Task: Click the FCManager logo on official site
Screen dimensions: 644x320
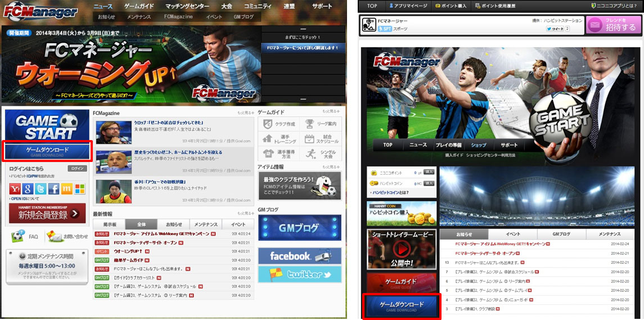Action: [x=40, y=11]
